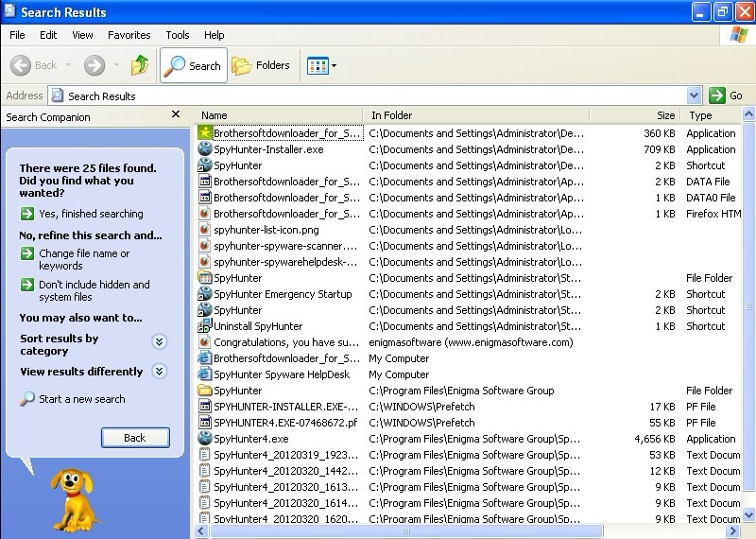Image resolution: width=756 pixels, height=539 pixels.
Task: Click the Back button in Search Companion
Action: pos(135,438)
